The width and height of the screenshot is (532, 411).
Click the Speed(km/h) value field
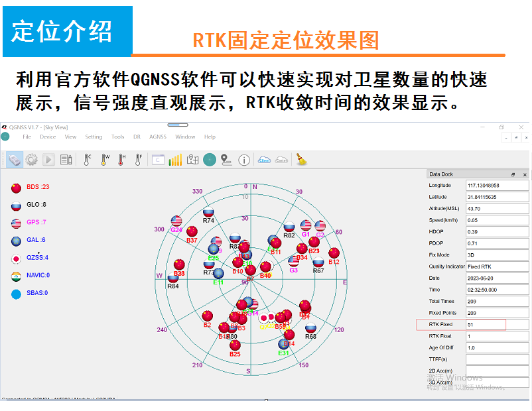(x=497, y=220)
